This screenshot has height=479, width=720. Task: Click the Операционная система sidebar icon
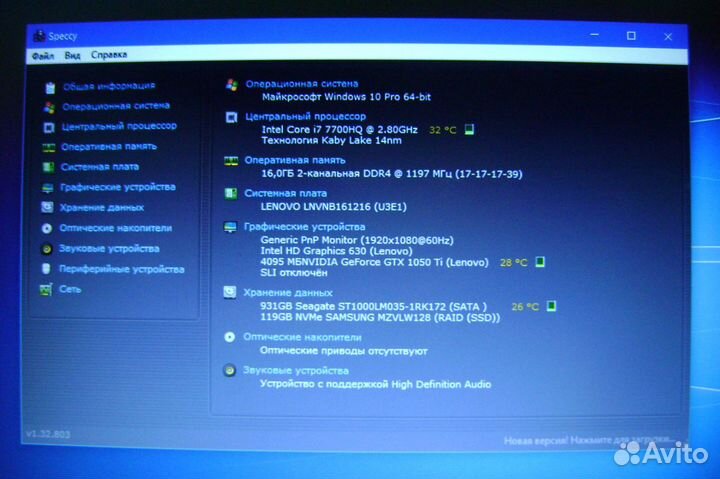[49, 107]
